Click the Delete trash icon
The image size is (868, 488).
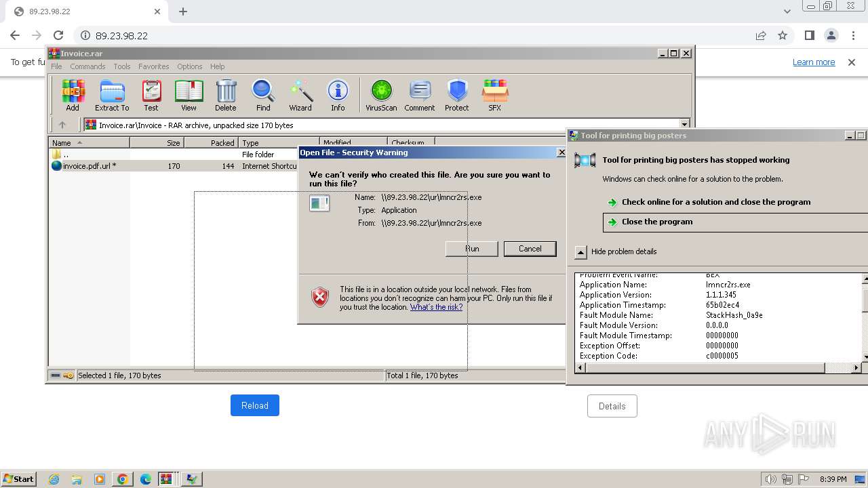(226, 95)
